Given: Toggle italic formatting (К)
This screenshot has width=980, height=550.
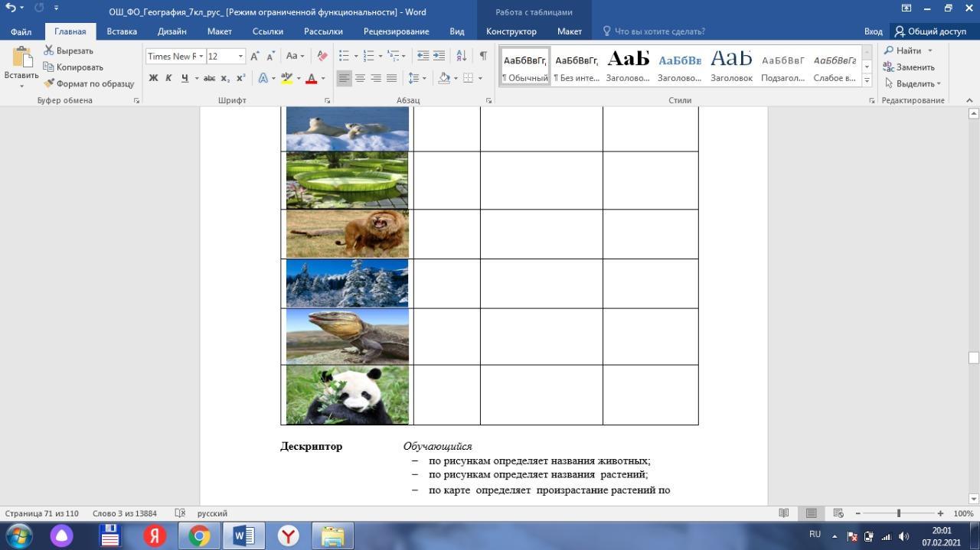Looking at the screenshot, I should (x=168, y=78).
